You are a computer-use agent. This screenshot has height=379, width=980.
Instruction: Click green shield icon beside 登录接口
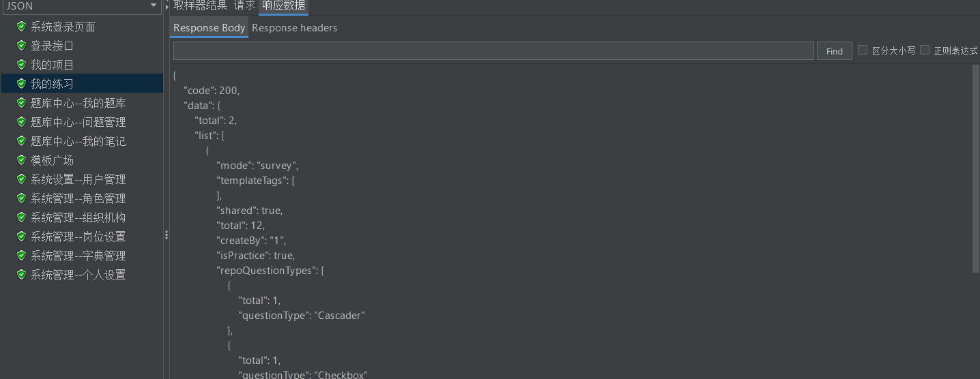(x=21, y=46)
